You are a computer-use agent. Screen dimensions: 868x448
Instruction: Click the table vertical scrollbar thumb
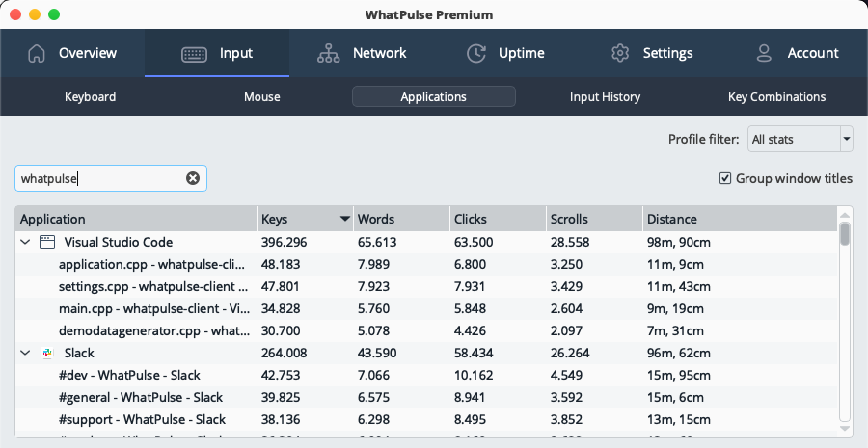844,234
